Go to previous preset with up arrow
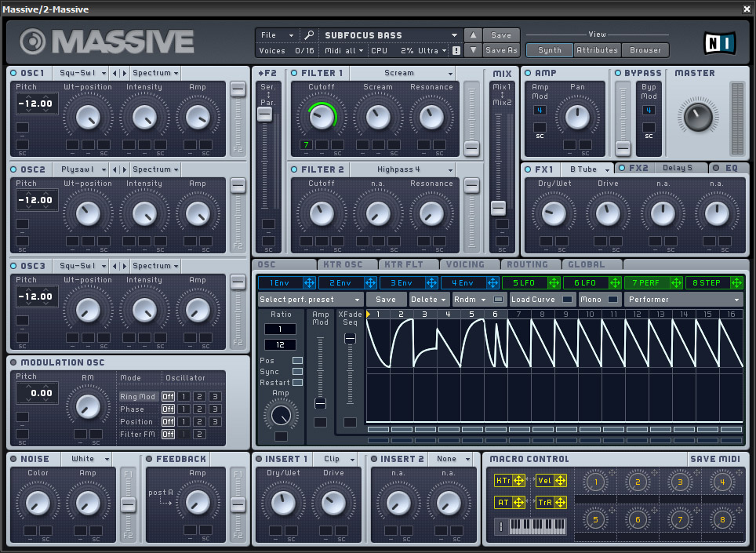 (x=473, y=35)
